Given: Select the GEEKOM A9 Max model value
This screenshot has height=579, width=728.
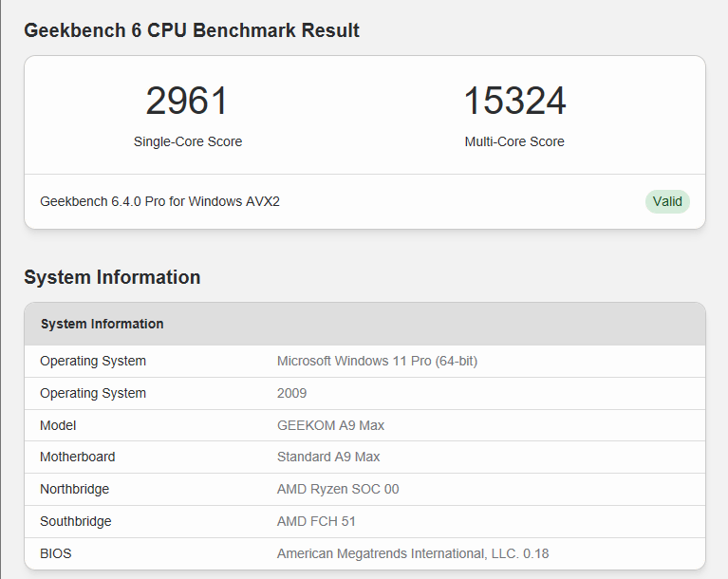Looking at the screenshot, I should (330, 425).
